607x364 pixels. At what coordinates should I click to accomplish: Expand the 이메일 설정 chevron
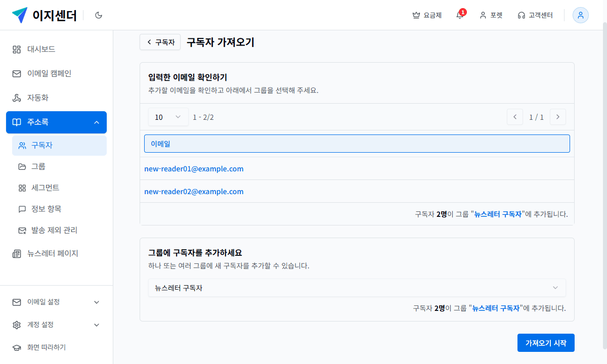point(97,302)
